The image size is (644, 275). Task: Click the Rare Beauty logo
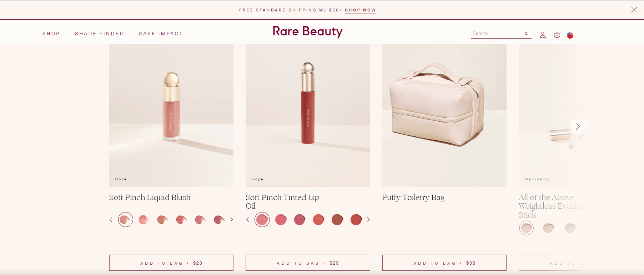click(307, 31)
